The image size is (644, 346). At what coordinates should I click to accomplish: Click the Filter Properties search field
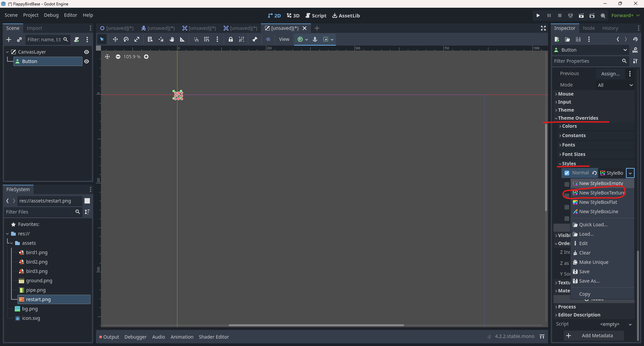(x=586, y=61)
